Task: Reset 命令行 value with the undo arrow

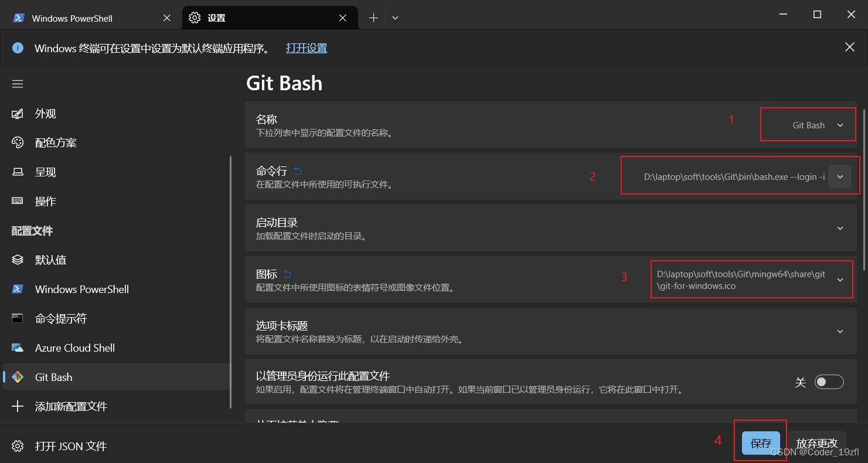Action: click(x=298, y=171)
